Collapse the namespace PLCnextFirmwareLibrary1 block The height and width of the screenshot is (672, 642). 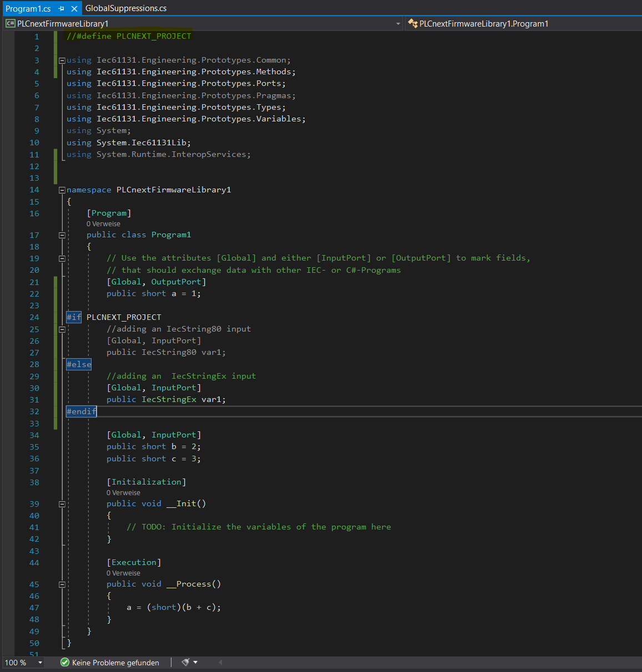coord(62,190)
